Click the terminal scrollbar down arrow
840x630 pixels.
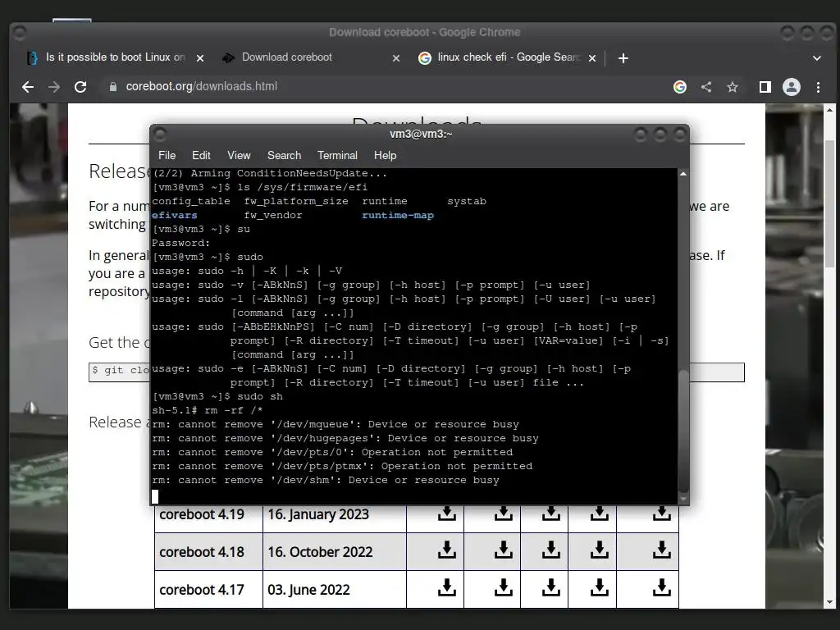tap(683, 500)
